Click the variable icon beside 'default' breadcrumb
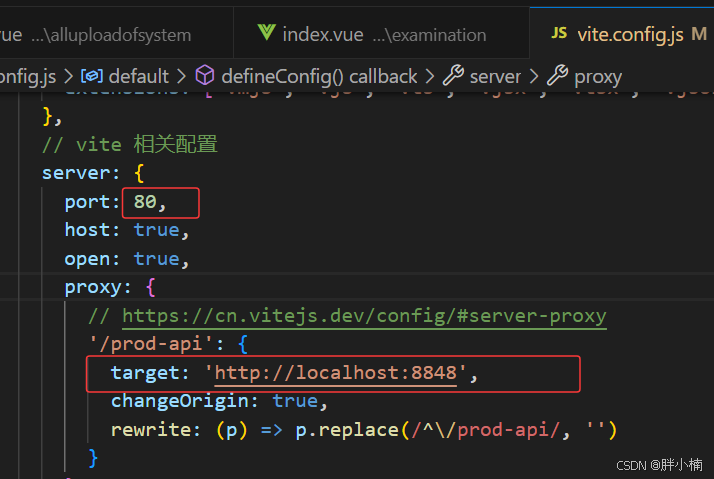The width and height of the screenshot is (714, 479). (x=91, y=76)
